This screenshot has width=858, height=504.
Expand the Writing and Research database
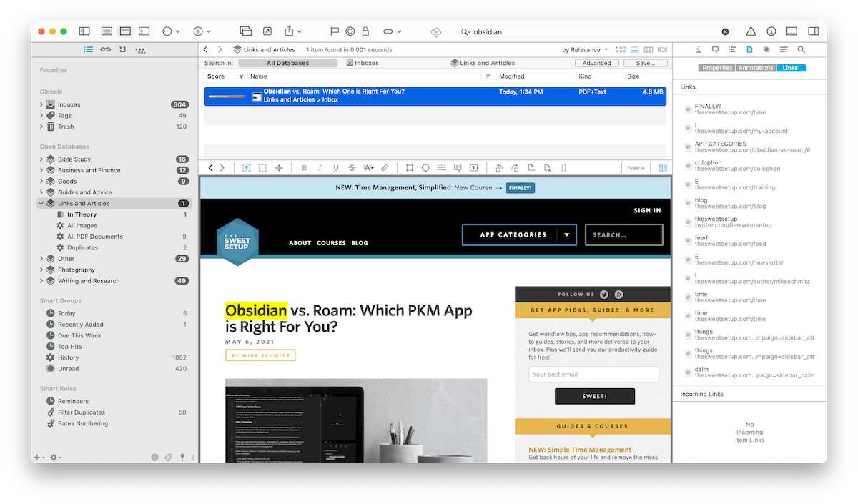pyautogui.click(x=41, y=281)
